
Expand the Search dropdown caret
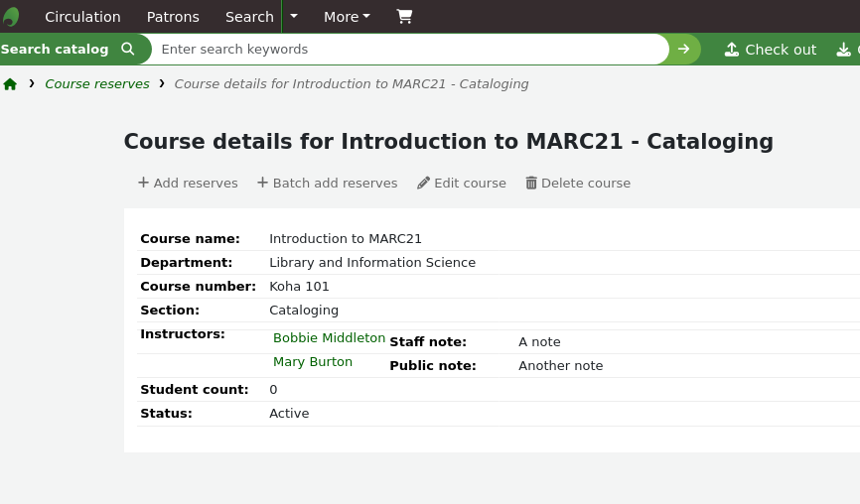[x=294, y=17]
